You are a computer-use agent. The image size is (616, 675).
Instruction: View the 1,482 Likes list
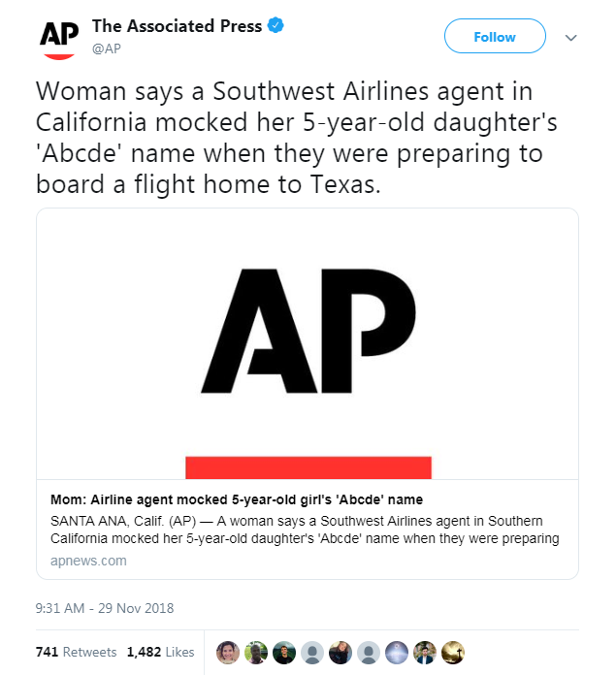(x=160, y=652)
